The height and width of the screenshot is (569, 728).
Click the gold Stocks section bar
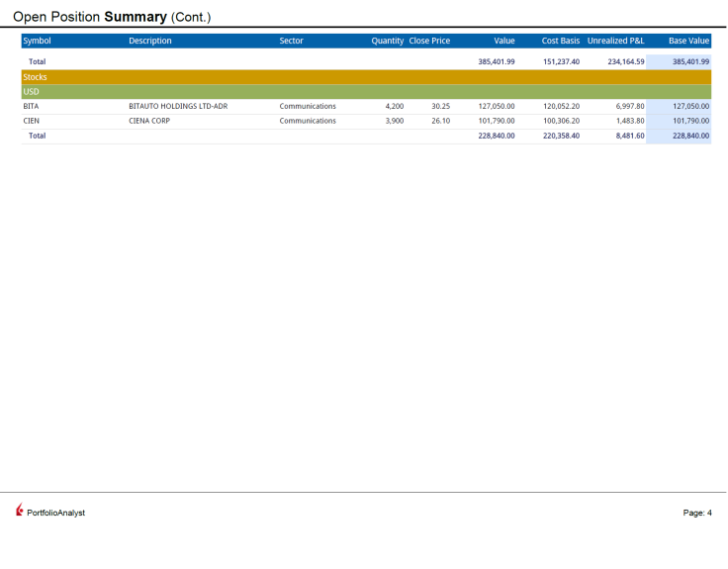click(x=366, y=77)
